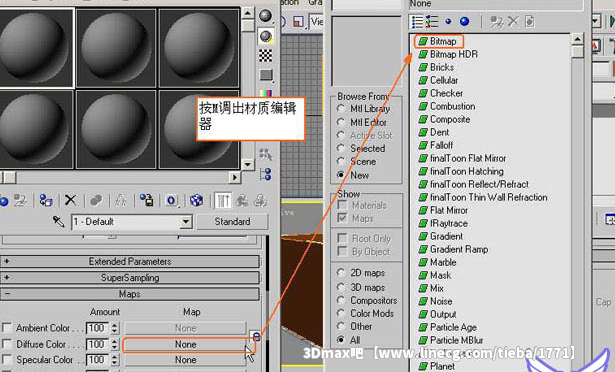The image size is (615, 372).
Task: Expand the SuperSampling rollout
Action: coord(130,278)
